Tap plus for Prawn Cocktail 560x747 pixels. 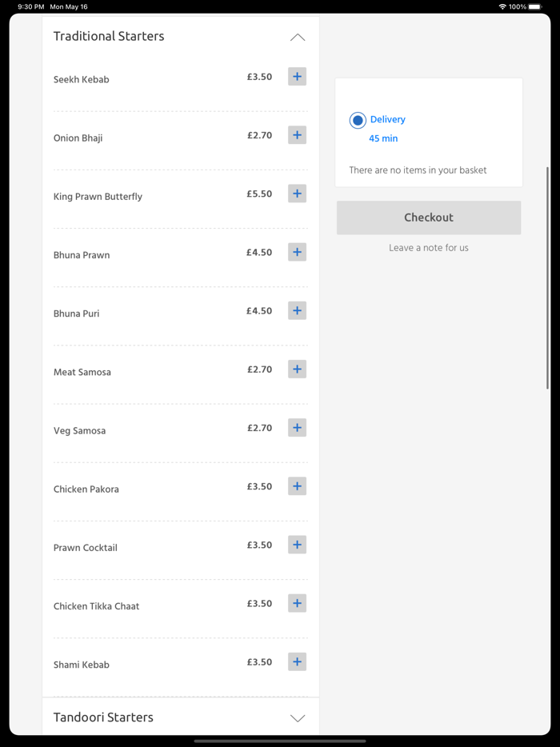pos(297,545)
